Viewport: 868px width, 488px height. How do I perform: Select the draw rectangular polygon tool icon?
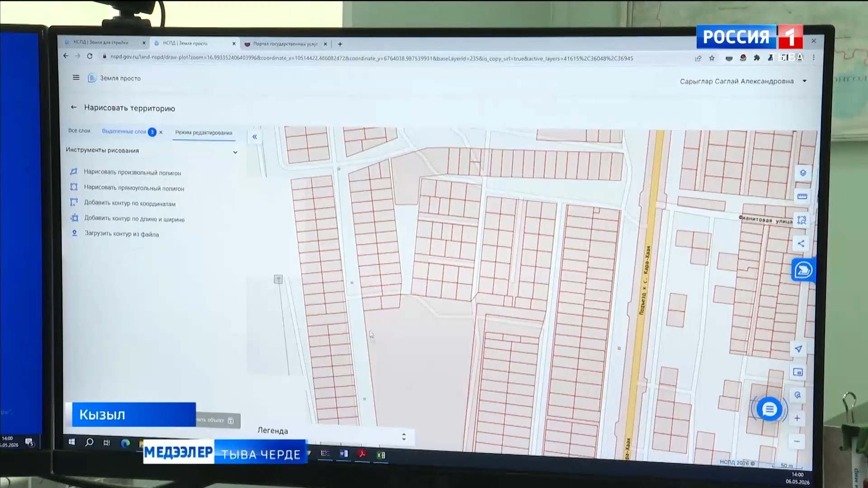[74, 187]
